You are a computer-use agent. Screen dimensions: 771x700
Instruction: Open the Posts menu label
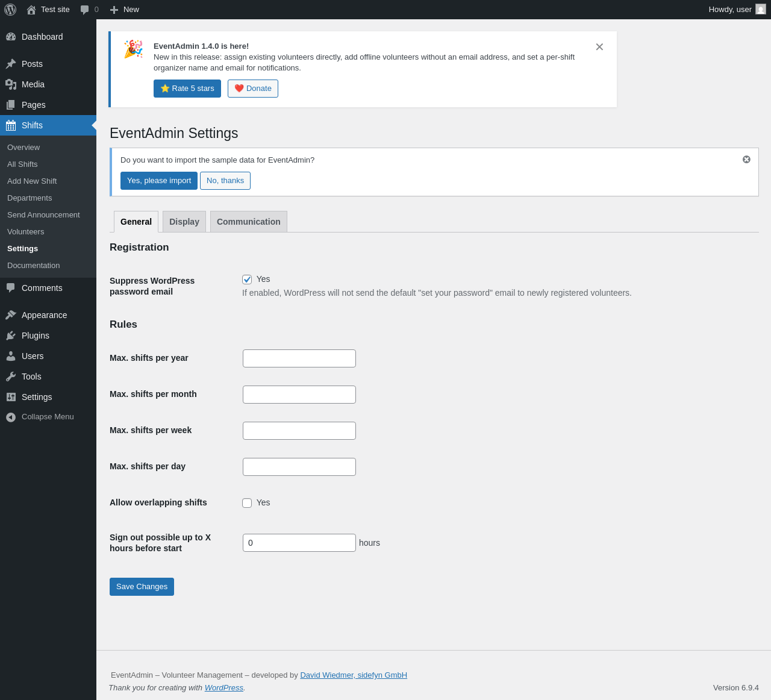tap(32, 64)
